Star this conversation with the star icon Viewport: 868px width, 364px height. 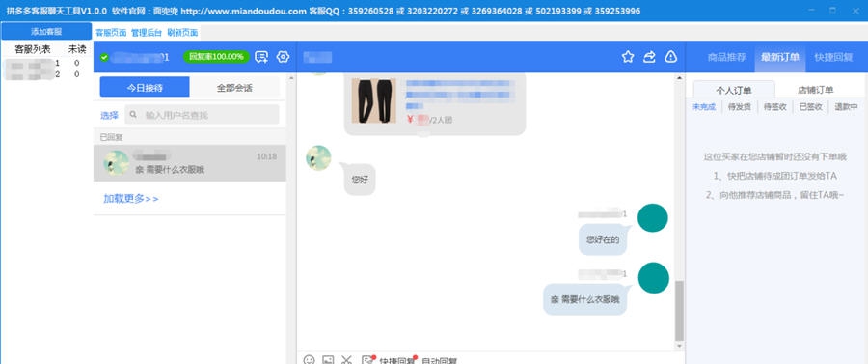coord(627,57)
